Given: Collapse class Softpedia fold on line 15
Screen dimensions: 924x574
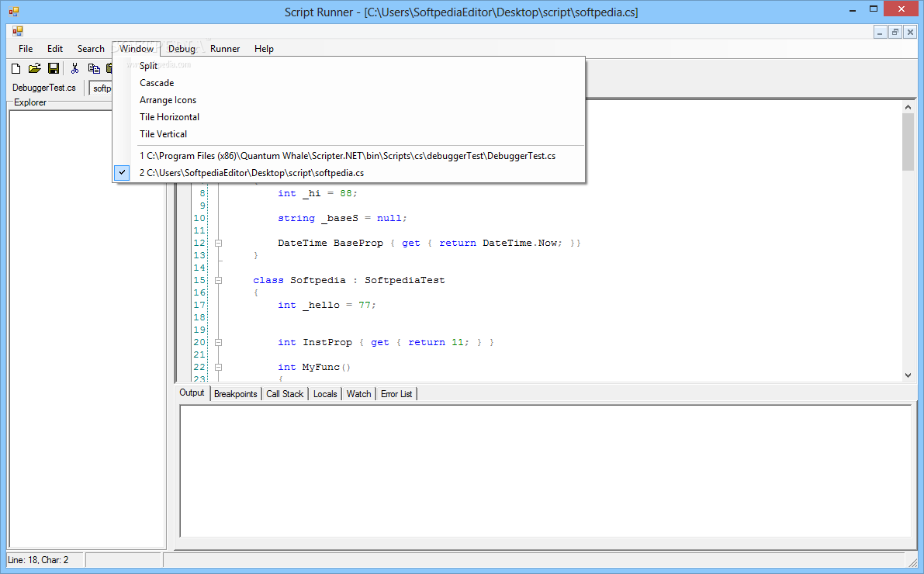Looking at the screenshot, I should click(218, 280).
